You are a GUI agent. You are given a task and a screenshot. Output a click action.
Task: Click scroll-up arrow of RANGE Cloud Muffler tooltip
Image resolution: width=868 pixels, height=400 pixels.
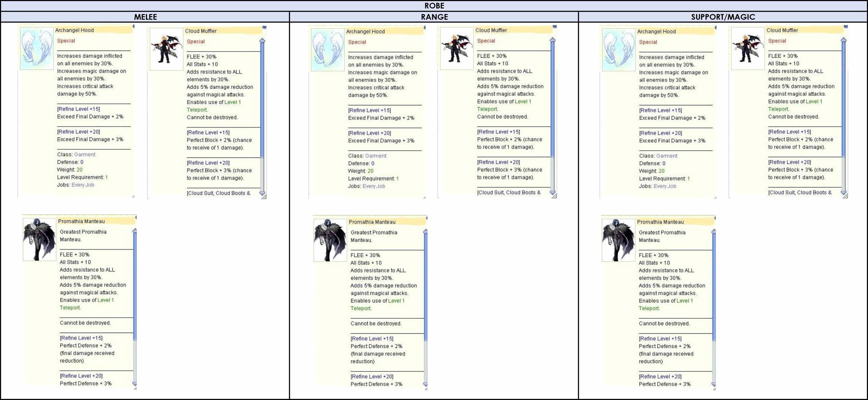553,40
